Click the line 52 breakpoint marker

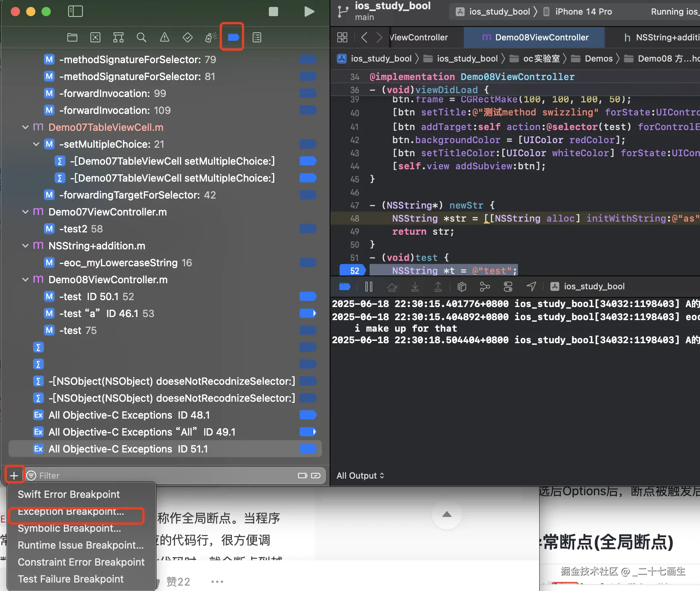coord(353,270)
